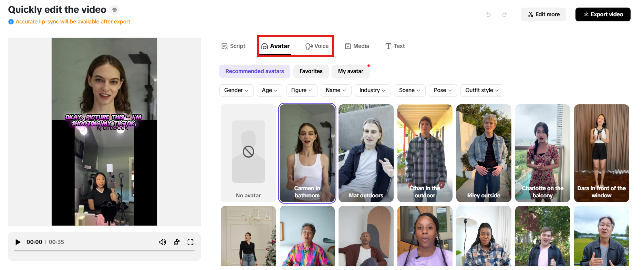
Task: Open the Text tab
Action: (x=395, y=46)
